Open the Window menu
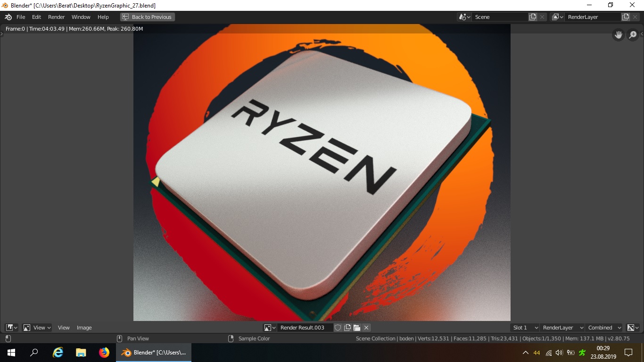The width and height of the screenshot is (644, 362). (81, 17)
